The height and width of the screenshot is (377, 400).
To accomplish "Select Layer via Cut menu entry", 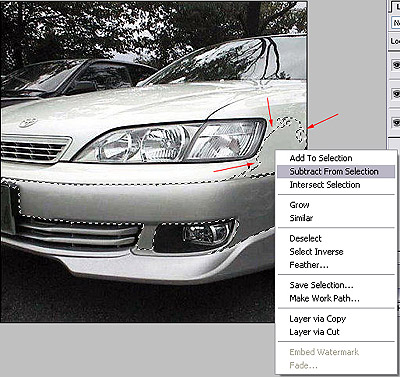I will tap(336, 332).
